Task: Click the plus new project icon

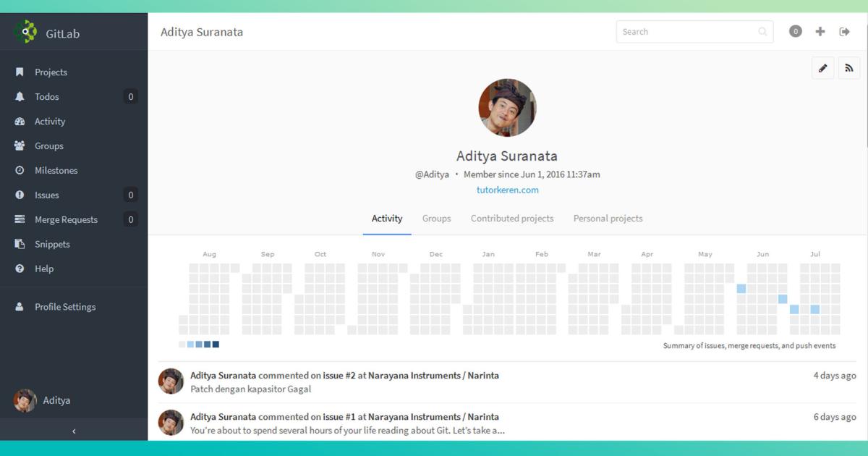Action: 820,31
